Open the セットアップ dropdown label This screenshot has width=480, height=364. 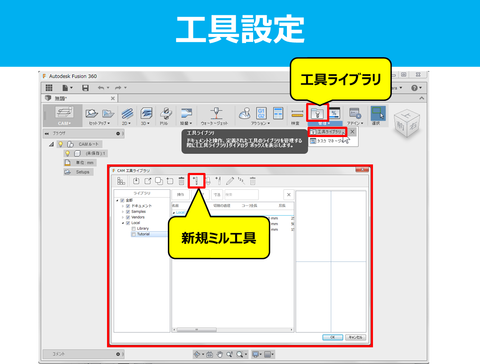point(99,123)
